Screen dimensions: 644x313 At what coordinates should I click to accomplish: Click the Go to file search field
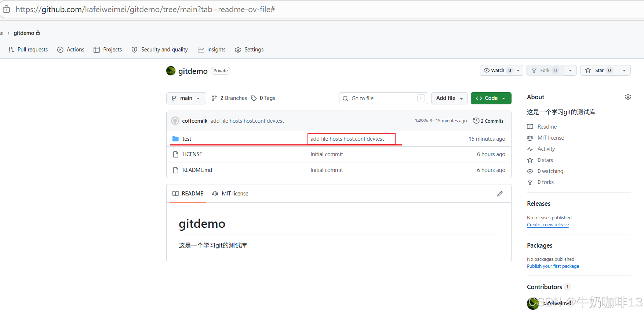pos(383,98)
